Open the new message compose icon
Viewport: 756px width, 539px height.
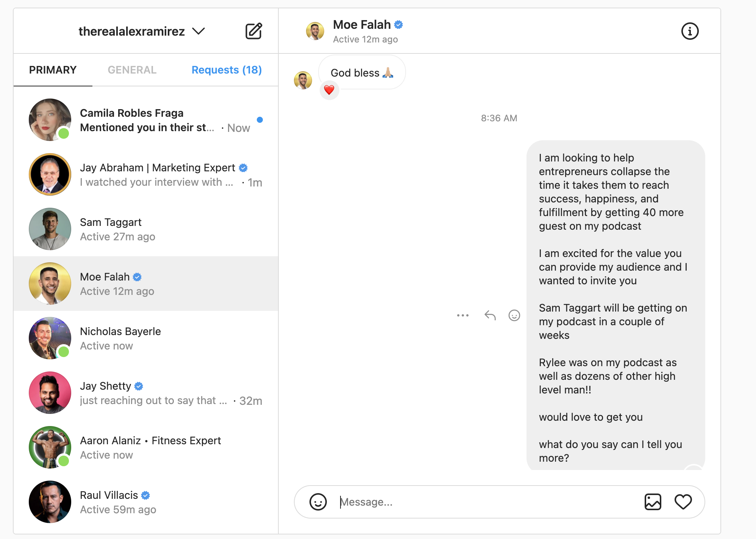tap(254, 31)
